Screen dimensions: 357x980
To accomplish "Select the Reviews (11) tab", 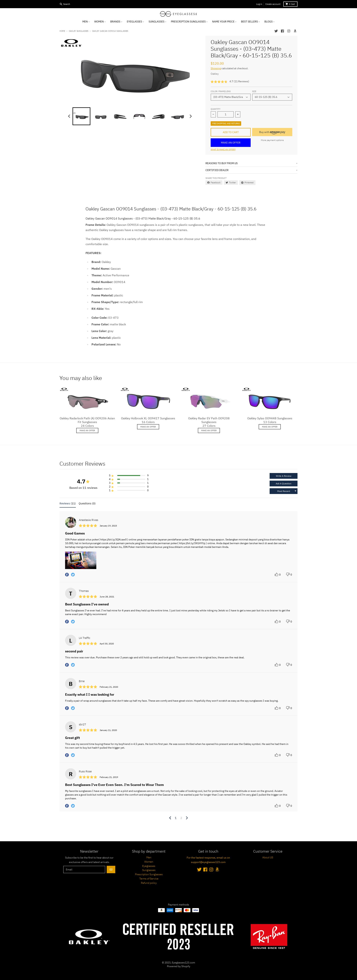I will click(x=67, y=503).
